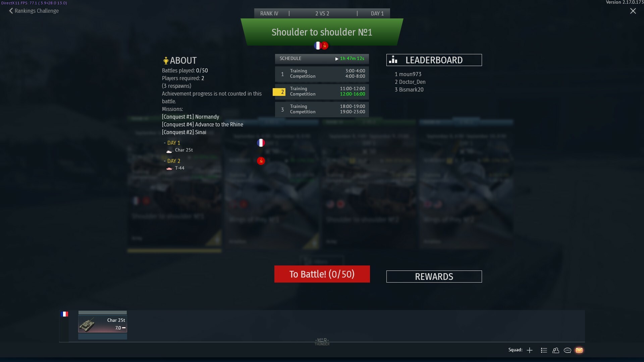
Task: Open the chat bubble icon
Action: 568,350
